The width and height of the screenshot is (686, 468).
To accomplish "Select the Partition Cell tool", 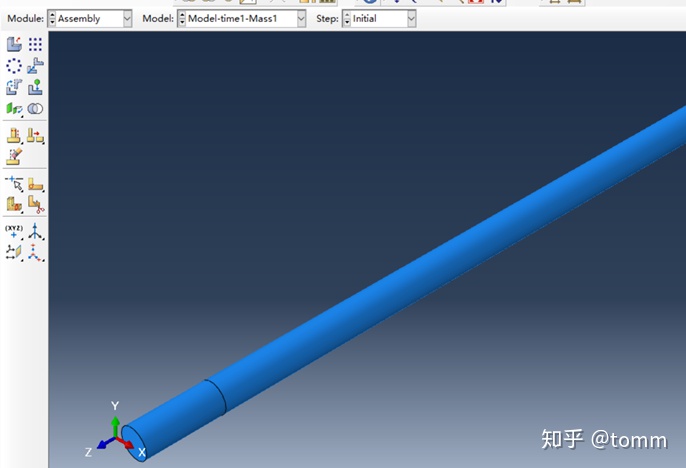I will click(x=14, y=204).
